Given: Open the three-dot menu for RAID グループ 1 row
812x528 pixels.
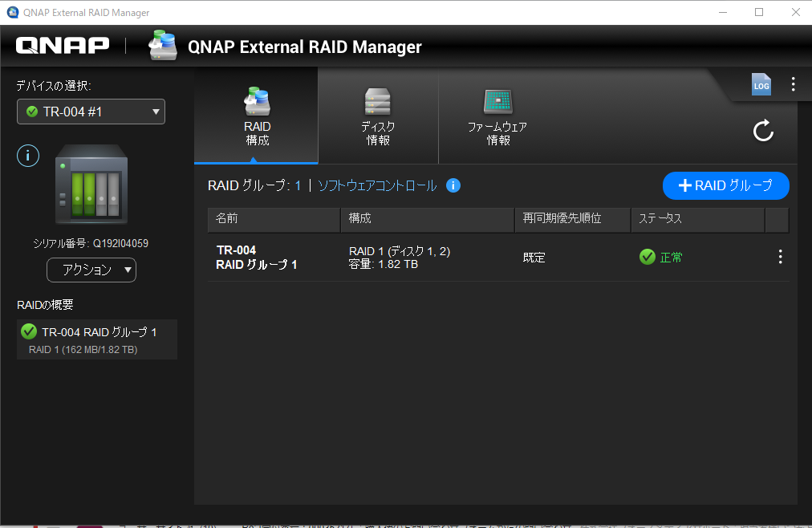Looking at the screenshot, I should tap(781, 257).
